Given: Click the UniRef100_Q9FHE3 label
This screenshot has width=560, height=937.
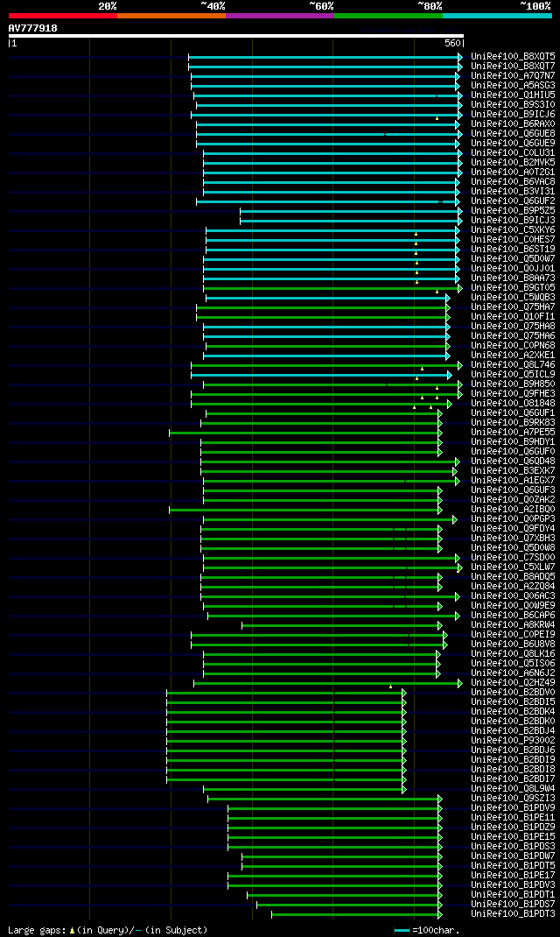Looking at the screenshot, I should click(x=513, y=394).
